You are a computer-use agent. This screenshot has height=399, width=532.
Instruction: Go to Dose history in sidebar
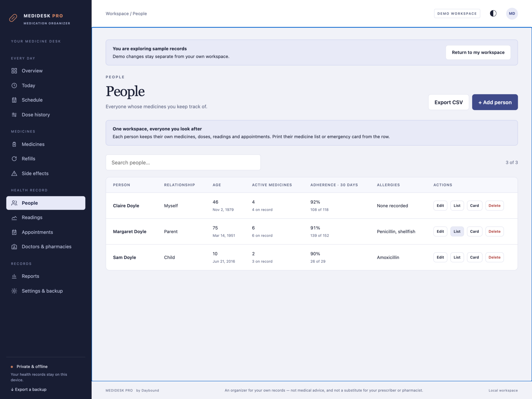coord(46,115)
